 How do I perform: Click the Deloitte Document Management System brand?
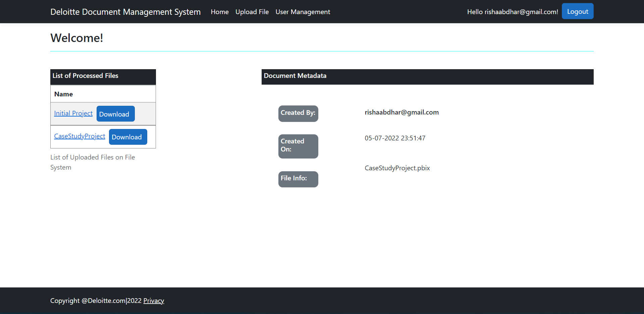coord(125,12)
